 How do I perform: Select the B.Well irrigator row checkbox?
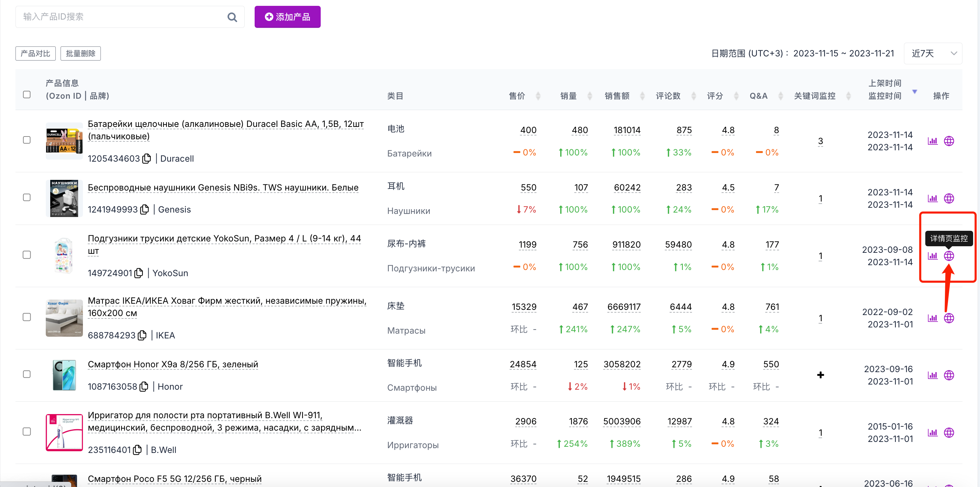pos(26,432)
